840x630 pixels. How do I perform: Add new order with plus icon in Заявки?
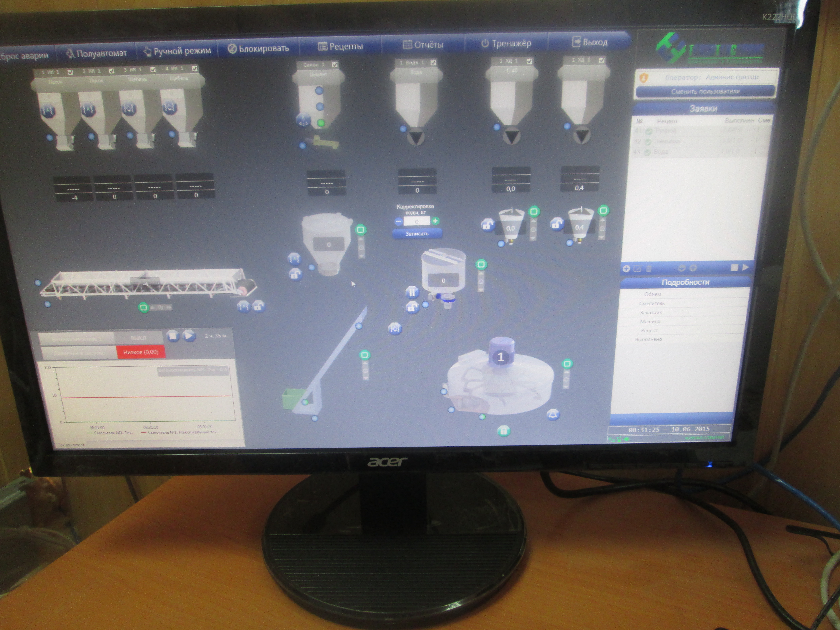tap(626, 269)
